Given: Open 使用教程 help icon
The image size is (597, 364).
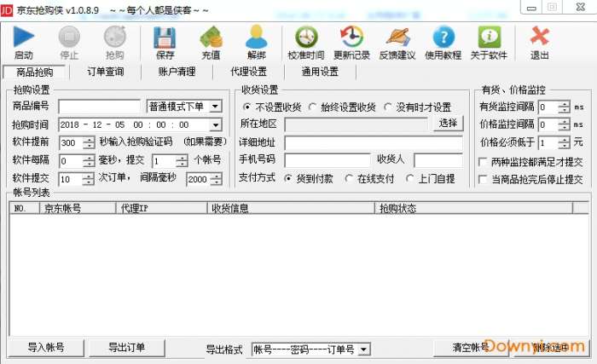Looking at the screenshot, I should [x=443, y=38].
